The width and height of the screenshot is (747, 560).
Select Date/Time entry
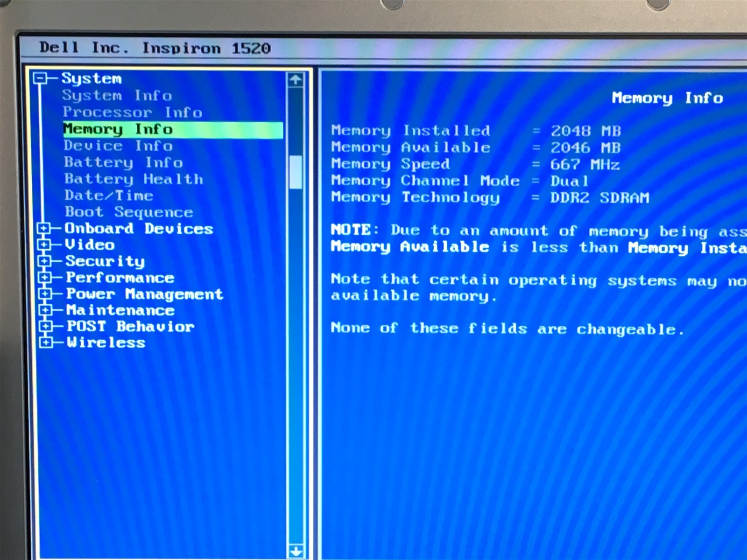109,196
